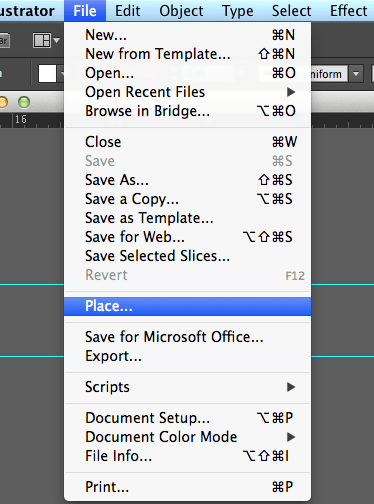This screenshot has width=374, height=504.
Task: Choose Save as Template...
Action: pyautogui.click(x=187, y=218)
